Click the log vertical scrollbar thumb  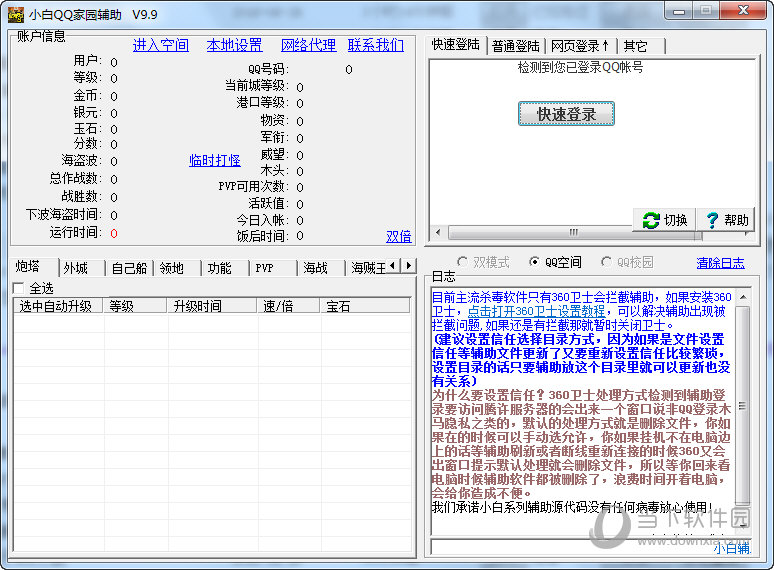(743, 406)
